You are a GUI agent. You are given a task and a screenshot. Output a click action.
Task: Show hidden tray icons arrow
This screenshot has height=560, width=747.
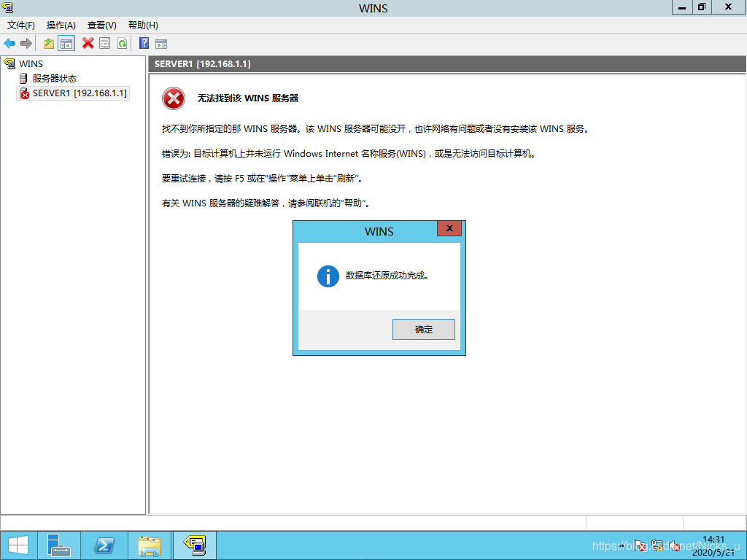pos(623,546)
